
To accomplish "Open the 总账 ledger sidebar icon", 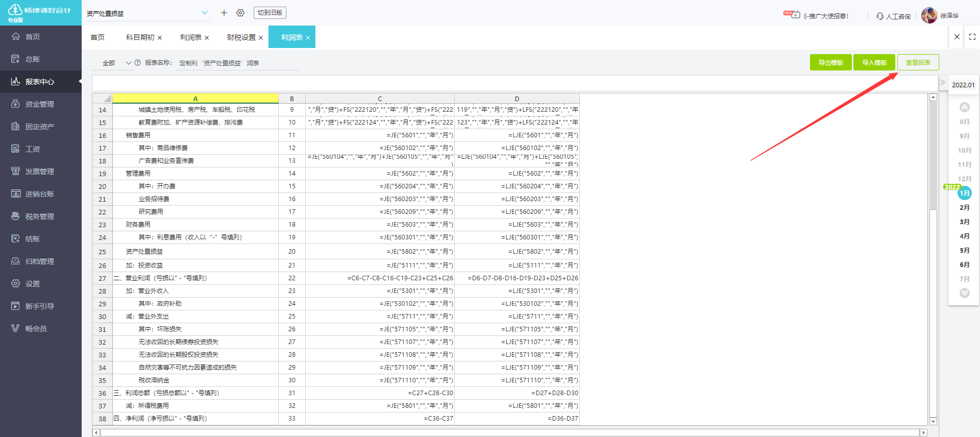I will pyautogui.click(x=16, y=59).
